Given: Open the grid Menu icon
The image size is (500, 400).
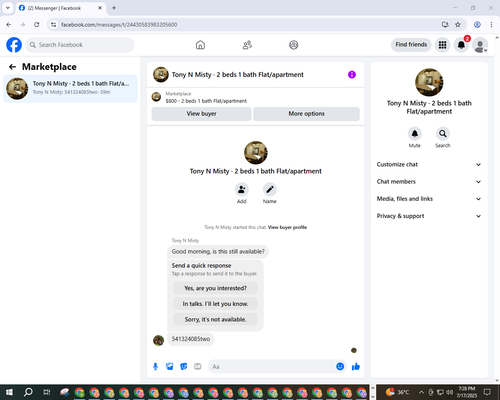Looking at the screenshot, I should (442, 45).
